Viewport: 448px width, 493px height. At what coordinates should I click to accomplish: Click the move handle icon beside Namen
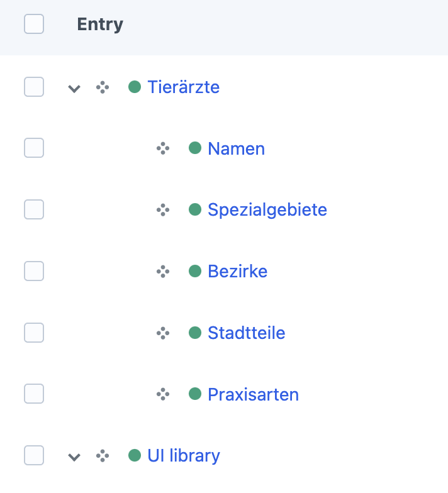163,148
